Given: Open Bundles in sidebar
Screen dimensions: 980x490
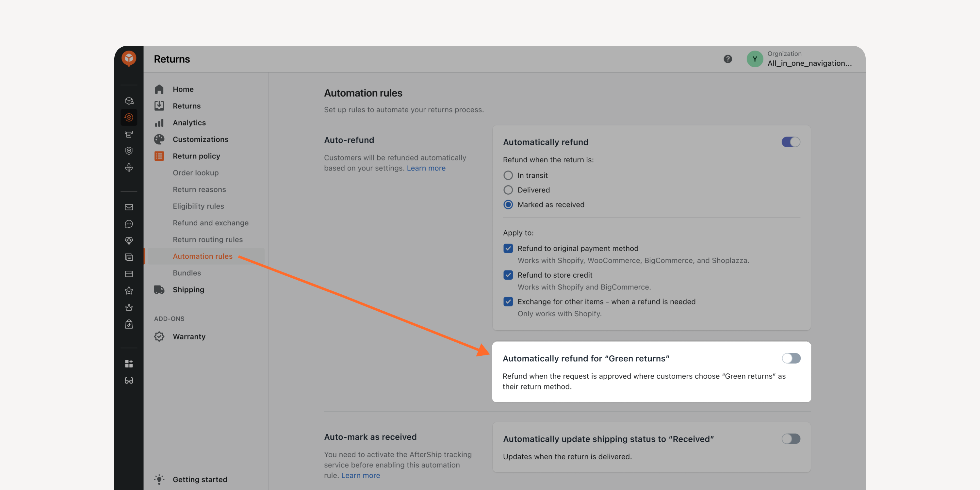Looking at the screenshot, I should (x=187, y=273).
